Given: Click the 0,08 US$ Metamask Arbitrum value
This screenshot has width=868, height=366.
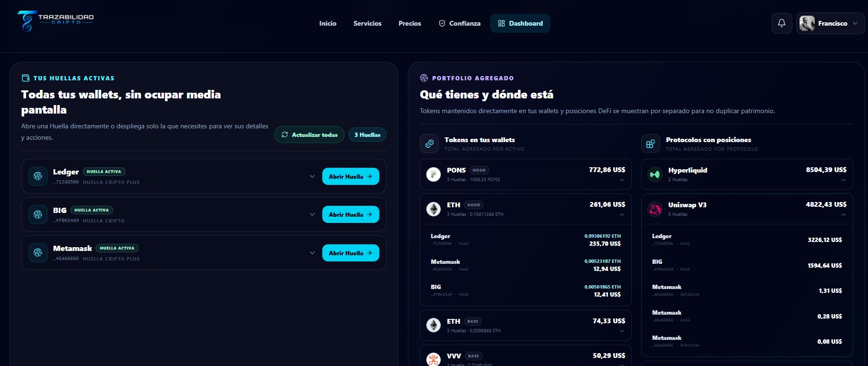Looking at the screenshot, I should [829, 342].
